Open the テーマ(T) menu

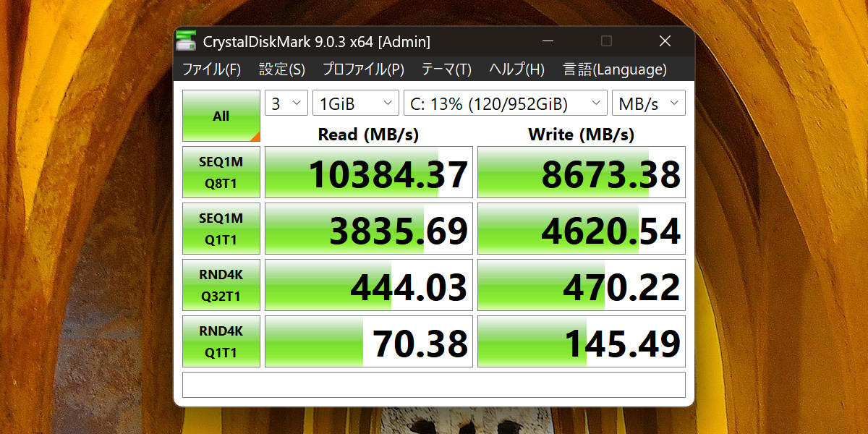pyautogui.click(x=446, y=69)
